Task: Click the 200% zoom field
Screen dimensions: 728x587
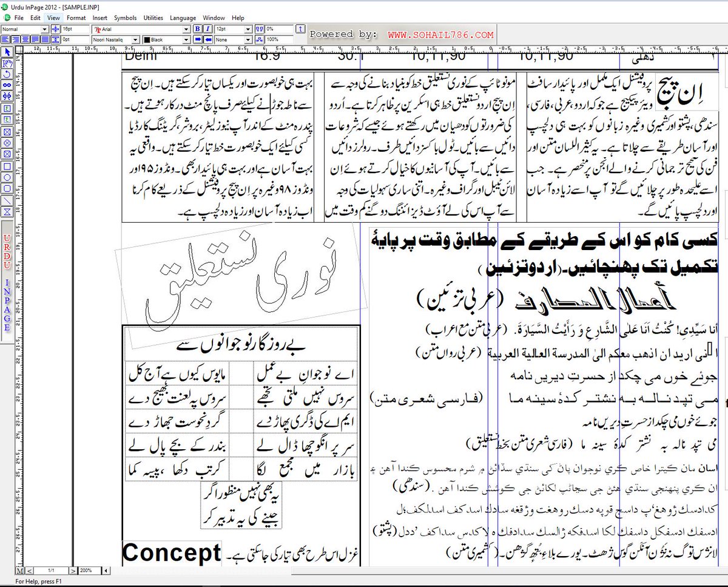Action: tap(90, 571)
